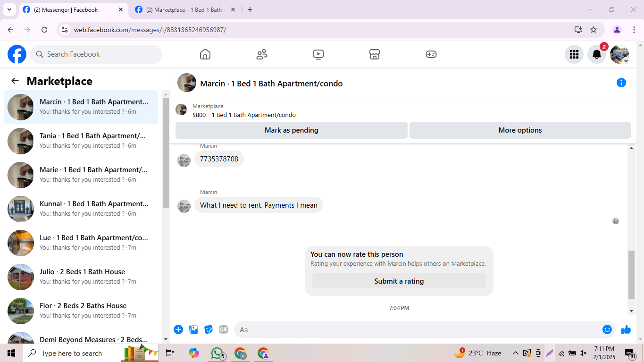
Task: Open Julio's 2 Beds 1 Bath House chat
Action: tap(81, 277)
